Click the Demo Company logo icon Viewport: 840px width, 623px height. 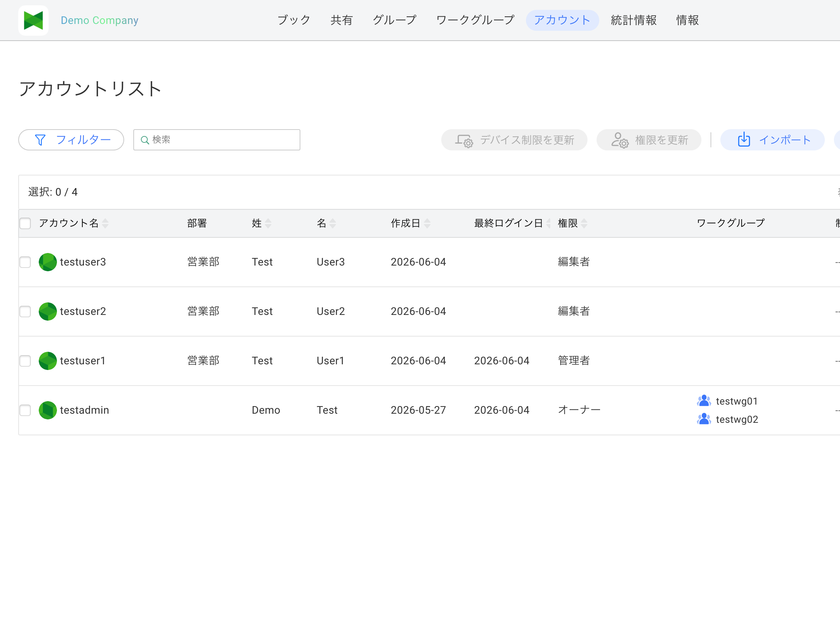(33, 20)
